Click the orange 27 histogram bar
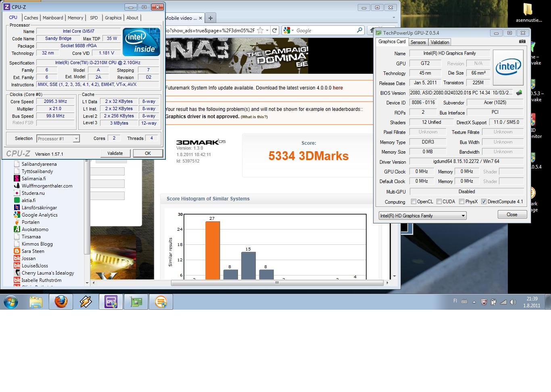 [213, 250]
